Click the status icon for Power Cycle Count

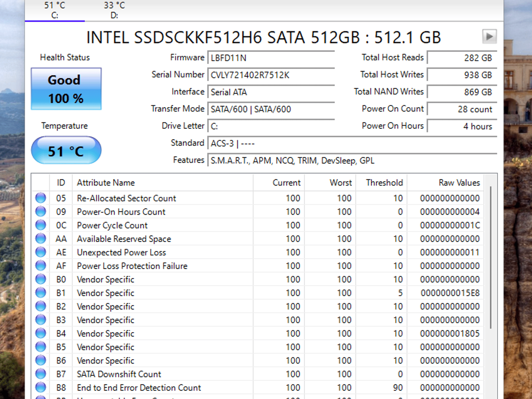point(41,225)
